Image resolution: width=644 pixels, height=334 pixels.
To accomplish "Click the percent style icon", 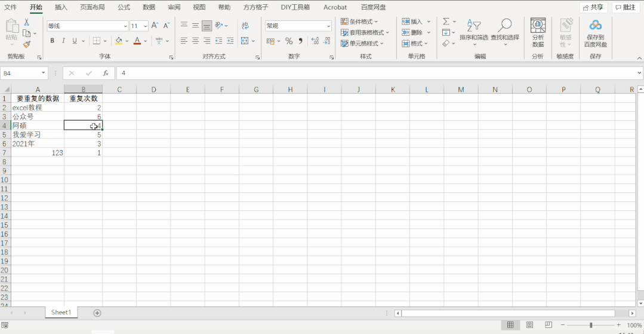I will [289, 41].
